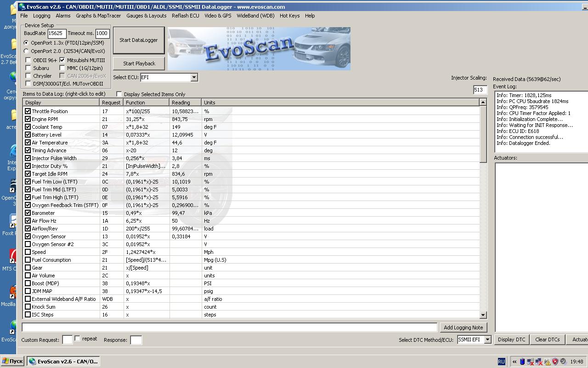Open the Select ECU dropdown
The width and height of the screenshot is (588, 368).
194,77
